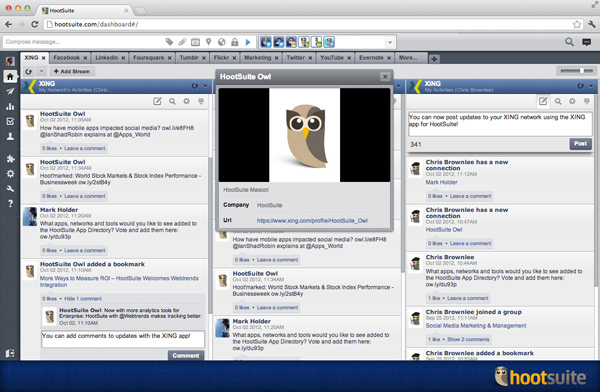Click compose icon in left XING stream
600x392 pixels.
(x=157, y=101)
